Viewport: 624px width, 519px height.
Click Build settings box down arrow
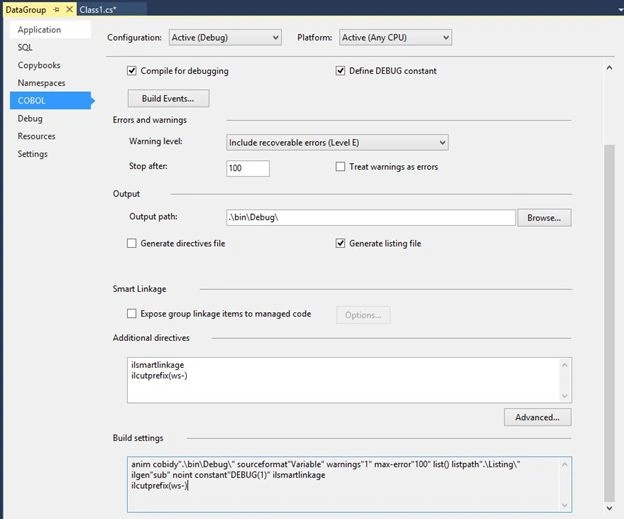point(564,505)
